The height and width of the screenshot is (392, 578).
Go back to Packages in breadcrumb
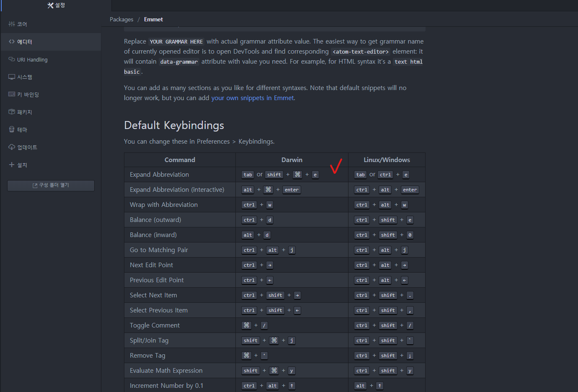click(121, 19)
